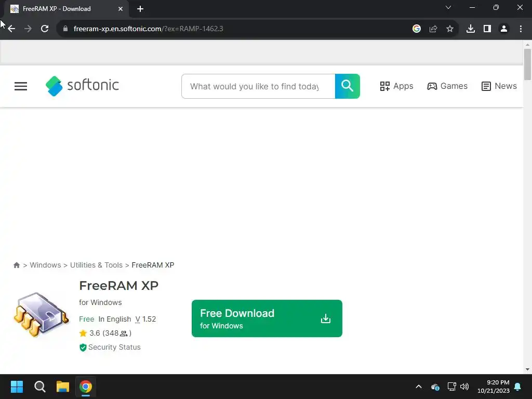Reload the current page
532x399 pixels.
(x=45, y=29)
